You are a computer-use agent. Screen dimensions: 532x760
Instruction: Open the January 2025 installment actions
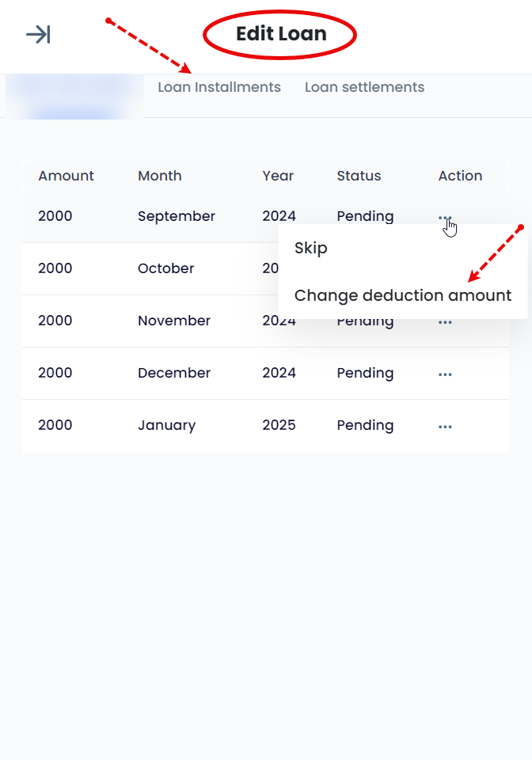445,427
